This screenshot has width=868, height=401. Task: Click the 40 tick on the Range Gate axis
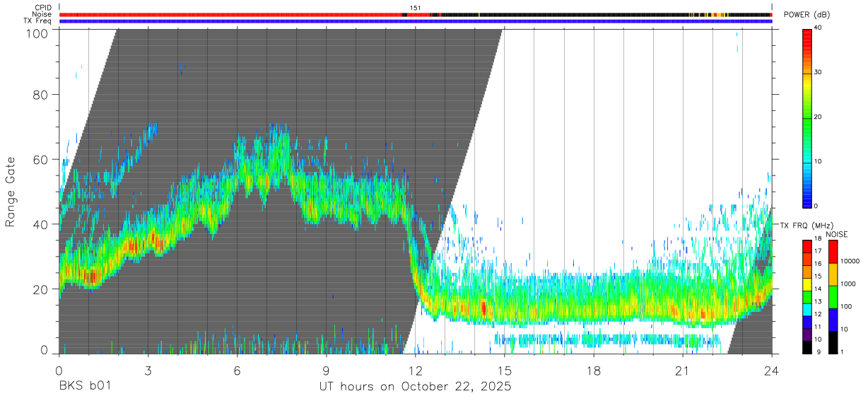pyautogui.click(x=41, y=224)
